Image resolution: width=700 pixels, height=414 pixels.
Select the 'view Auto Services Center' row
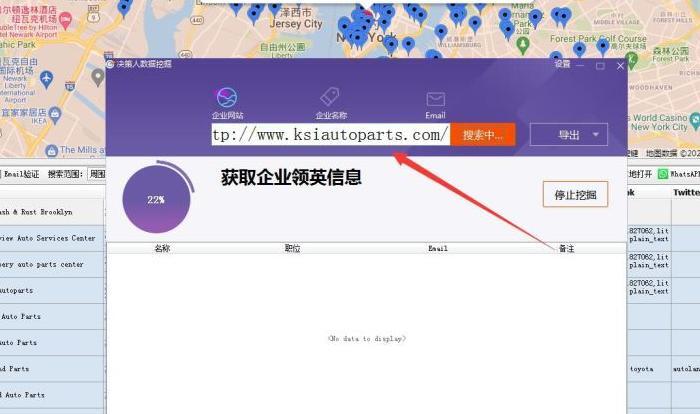click(52, 238)
